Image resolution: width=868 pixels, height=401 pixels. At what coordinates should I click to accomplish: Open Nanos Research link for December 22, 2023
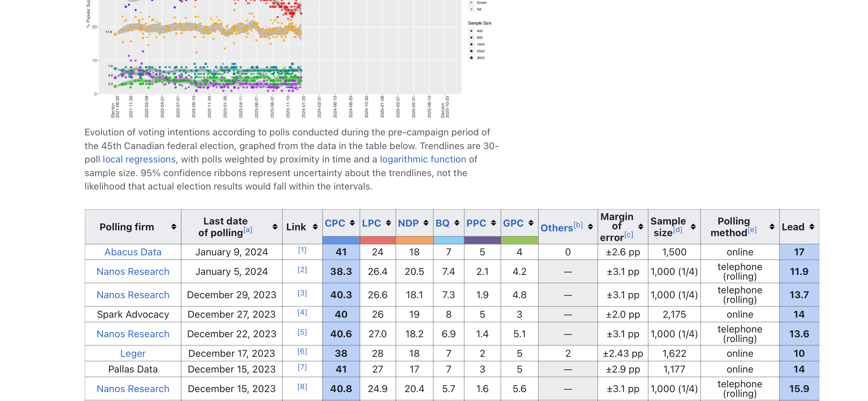[133, 334]
